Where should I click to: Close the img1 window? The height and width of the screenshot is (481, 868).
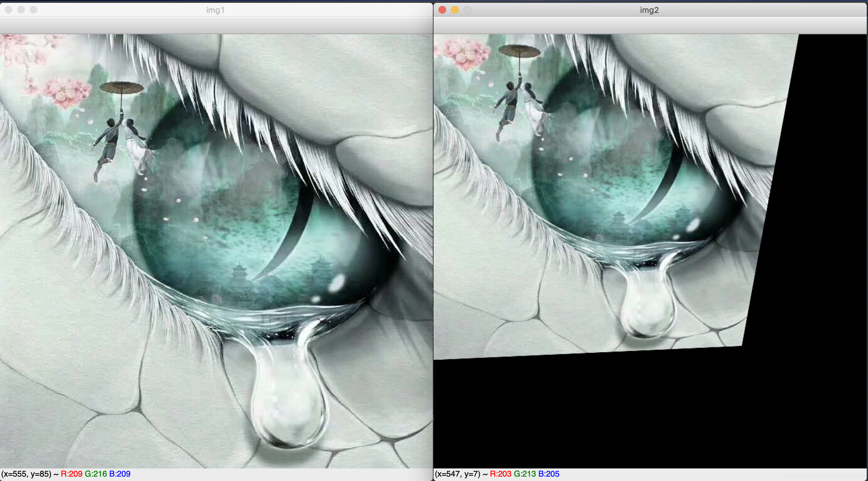(9, 10)
